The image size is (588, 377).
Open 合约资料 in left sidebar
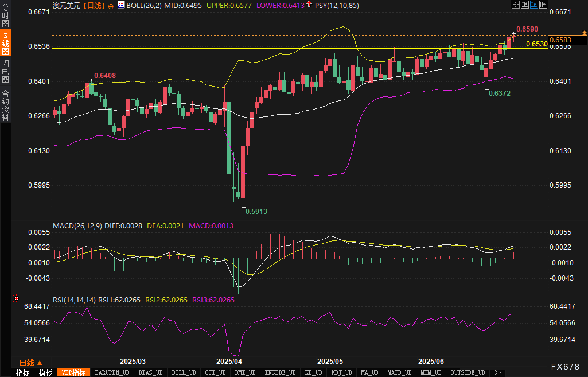5,105
